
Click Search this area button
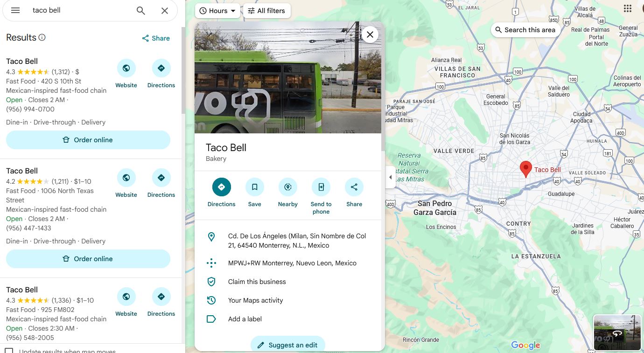pos(525,30)
